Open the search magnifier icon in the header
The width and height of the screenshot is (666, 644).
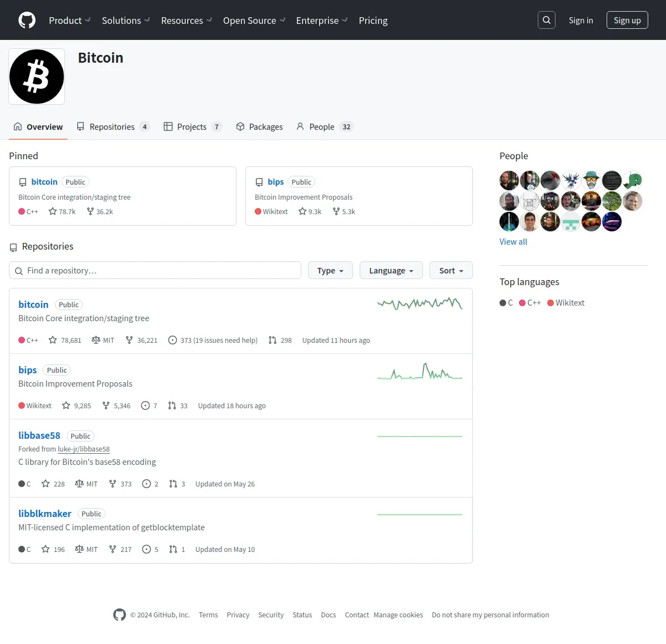coord(547,20)
